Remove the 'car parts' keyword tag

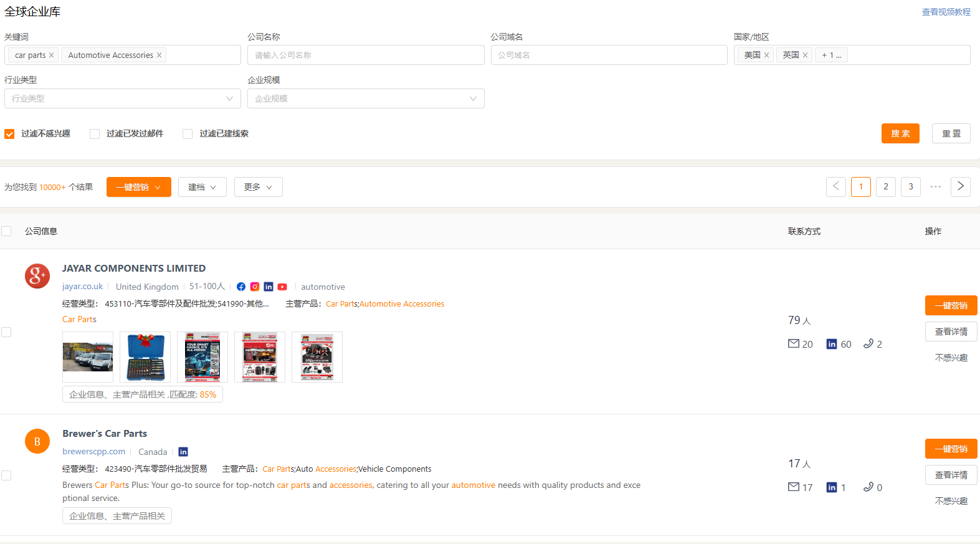pos(52,55)
